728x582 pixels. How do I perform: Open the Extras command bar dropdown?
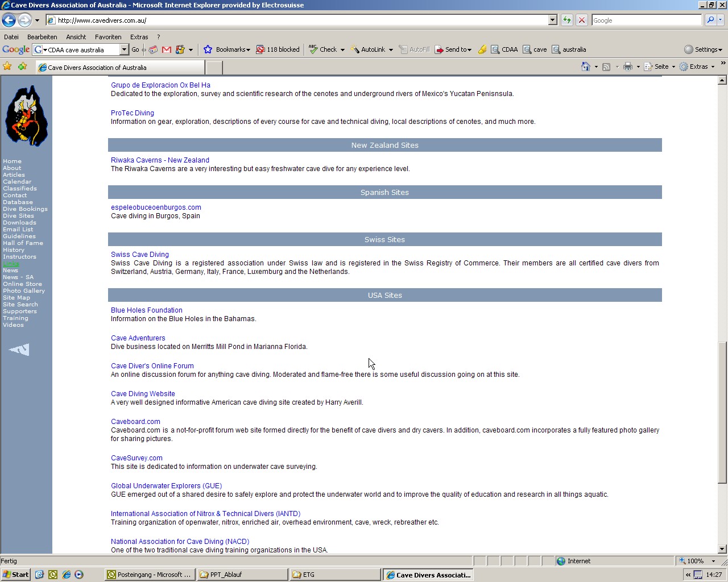[x=697, y=66]
